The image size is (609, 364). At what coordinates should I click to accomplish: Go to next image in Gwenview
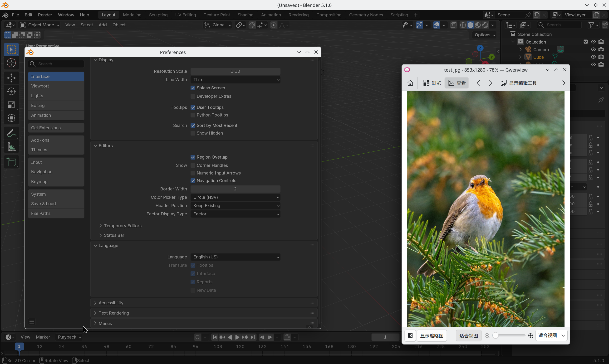pyautogui.click(x=491, y=83)
